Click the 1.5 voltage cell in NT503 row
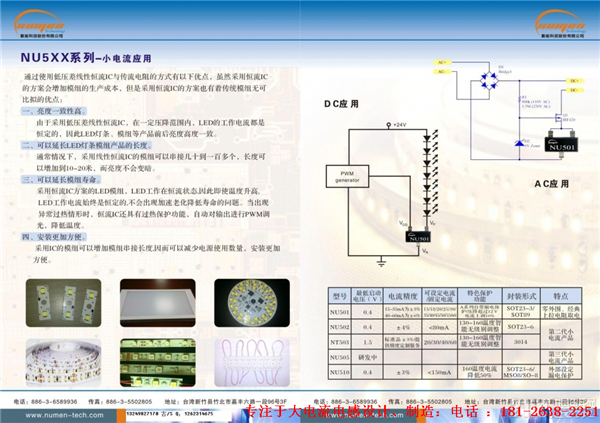 point(367,342)
